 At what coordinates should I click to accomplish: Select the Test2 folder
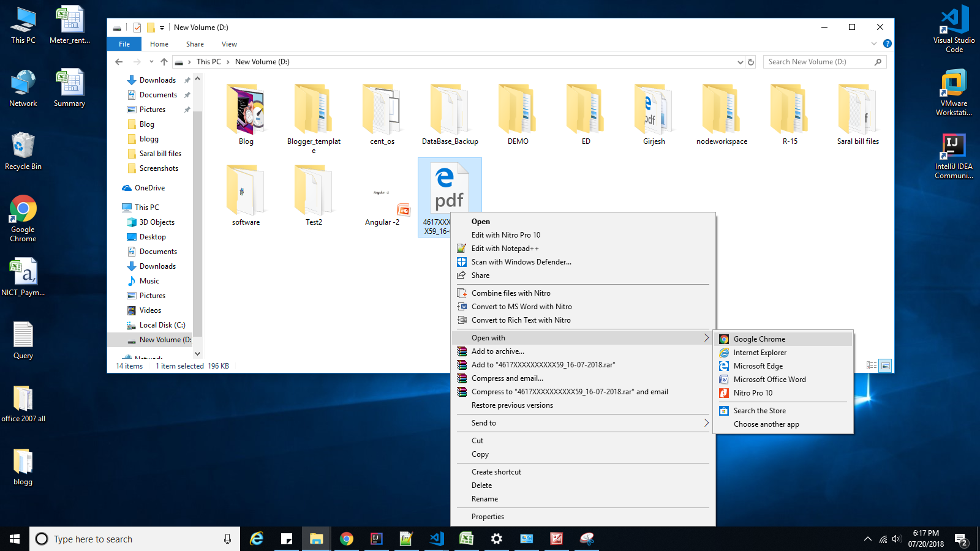[x=314, y=196]
